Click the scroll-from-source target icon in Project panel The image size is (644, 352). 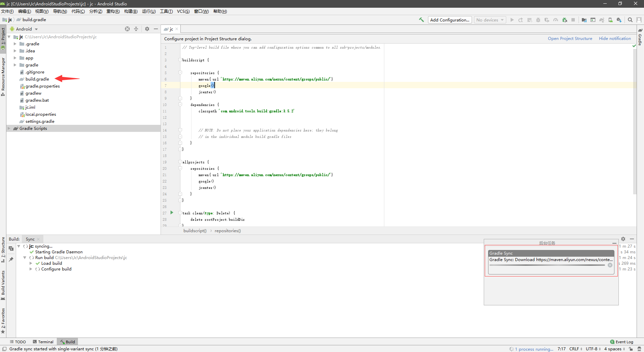pyautogui.click(x=127, y=29)
